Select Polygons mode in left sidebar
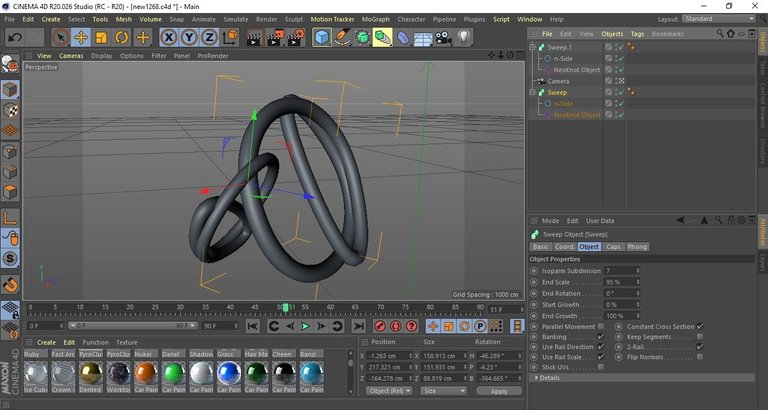This screenshot has width=768, height=410. coord(10,191)
